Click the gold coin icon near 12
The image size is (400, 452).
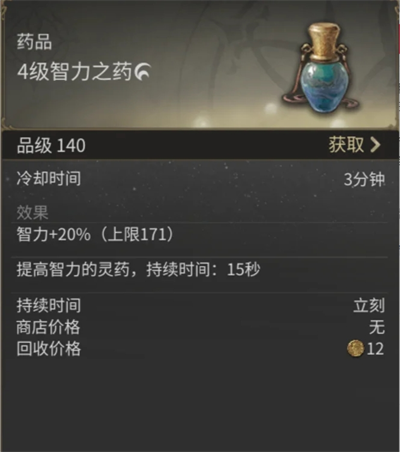pyautogui.click(x=355, y=349)
